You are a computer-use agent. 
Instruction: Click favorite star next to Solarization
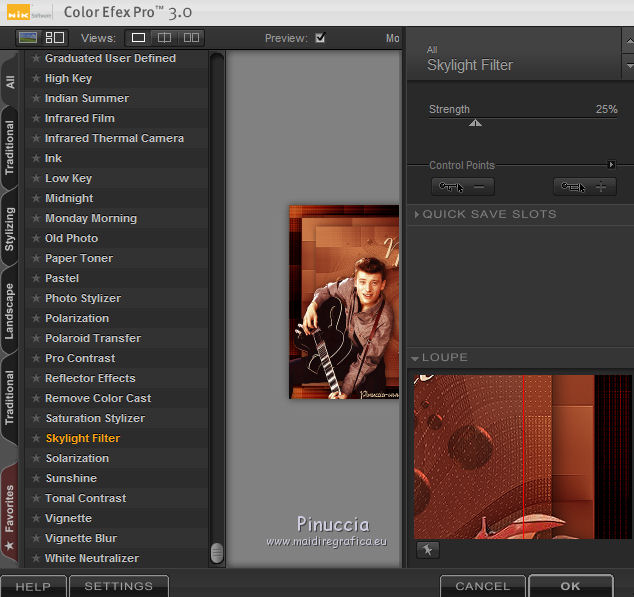36,459
